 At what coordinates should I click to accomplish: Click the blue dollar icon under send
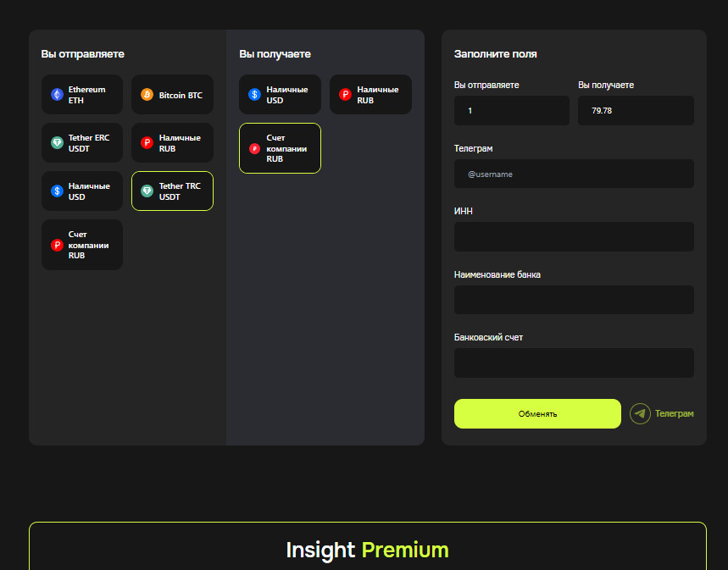(x=57, y=191)
